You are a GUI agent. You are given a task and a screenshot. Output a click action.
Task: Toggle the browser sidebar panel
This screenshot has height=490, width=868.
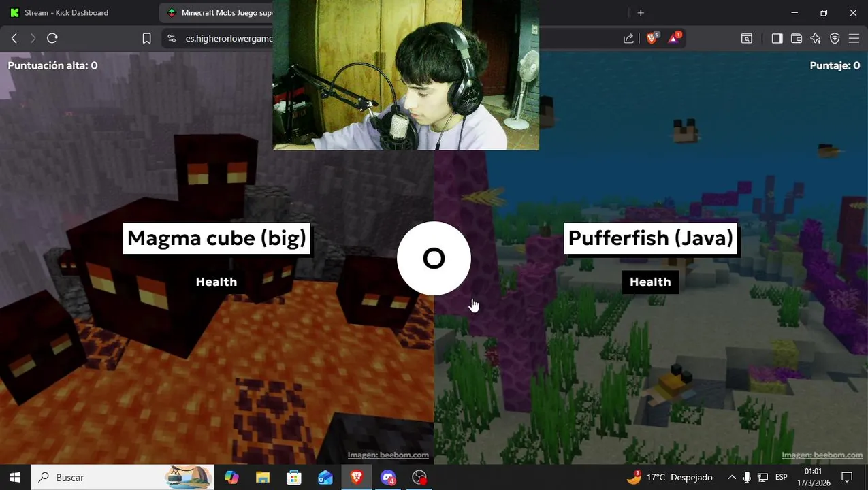tap(777, 39)
